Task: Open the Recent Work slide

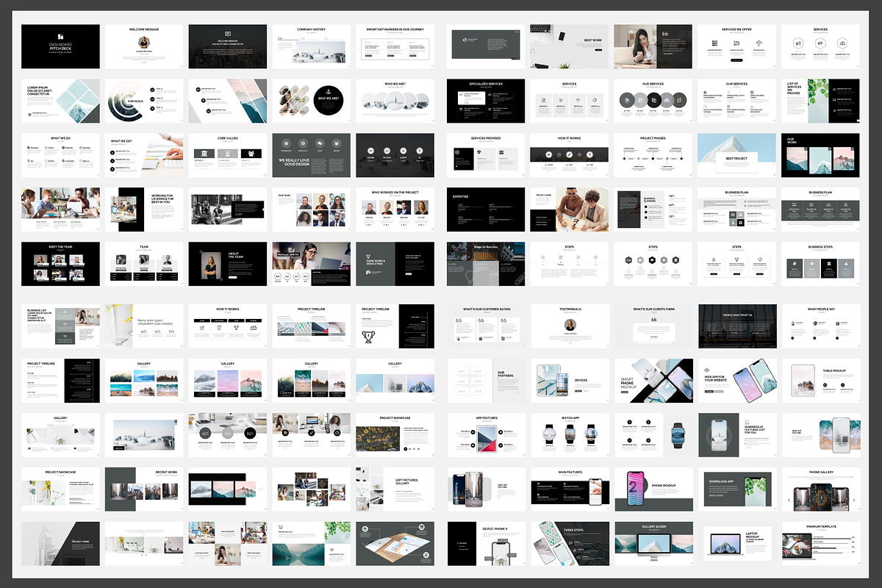Action: [144, 490]
